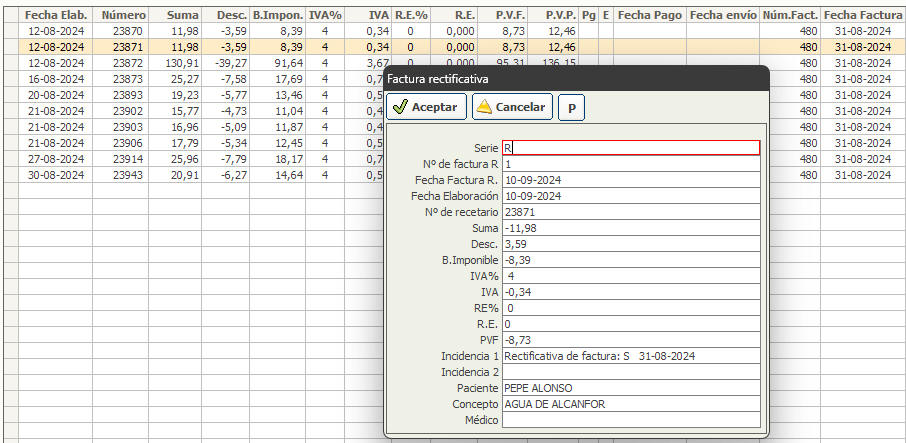This screenshot has height=443, width=906.
Task: Click the Aceptar button with green checkmark
Action: pyautogui.click(x=425, y=107)
